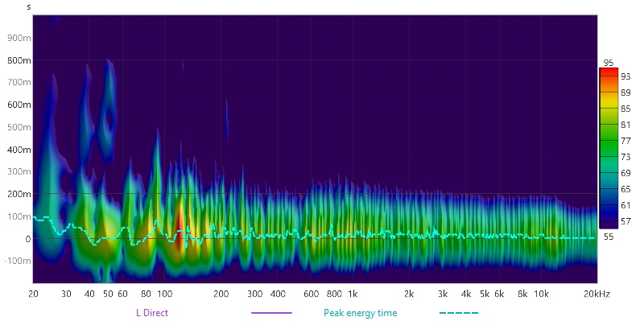Screen dimensions: 644x325
Task: Click the 500m time axis label
Action: (x=19, y=127)
